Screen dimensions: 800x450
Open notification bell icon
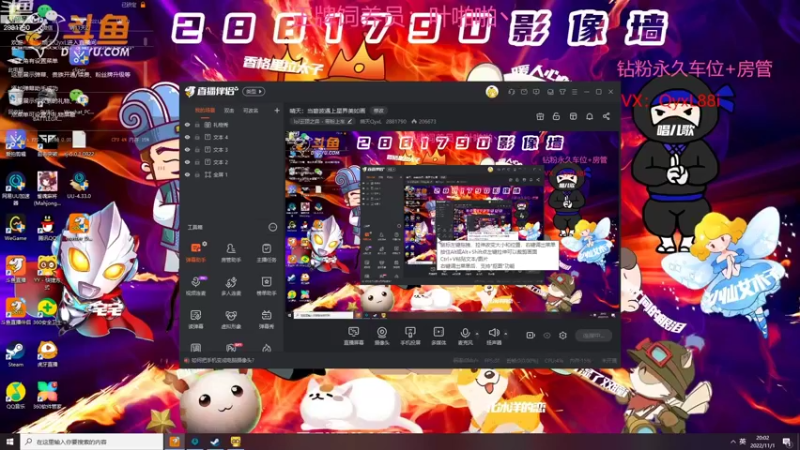point(590,117)
